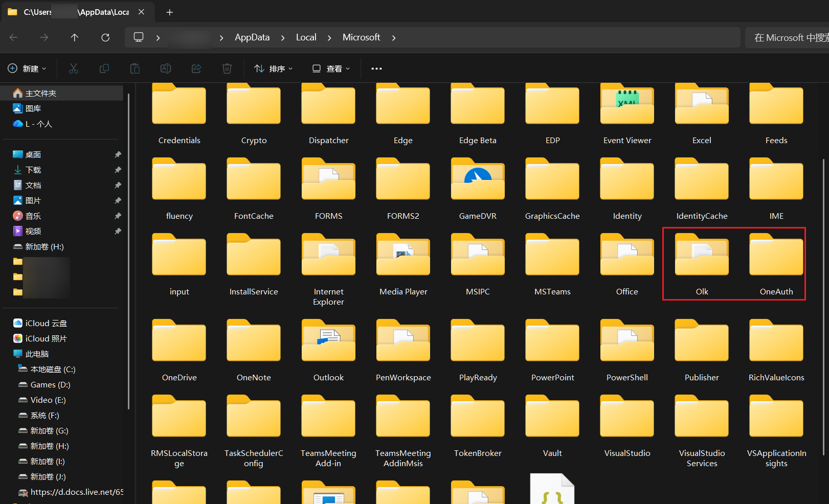Viewport: 829px width, 504px height.
Task: Select the Excel folder
Action: click(702, 113)
